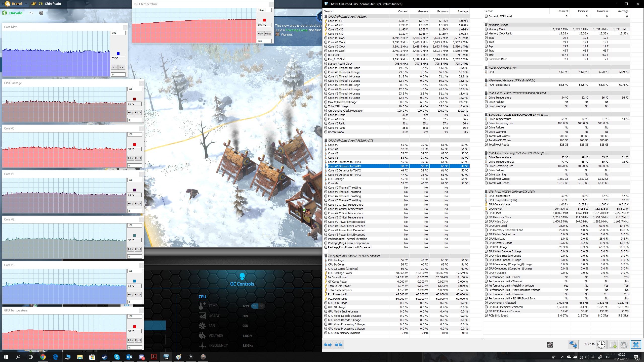
Task: Click expand columns arrows button in HWiNFO
Action: click(328, 345)
